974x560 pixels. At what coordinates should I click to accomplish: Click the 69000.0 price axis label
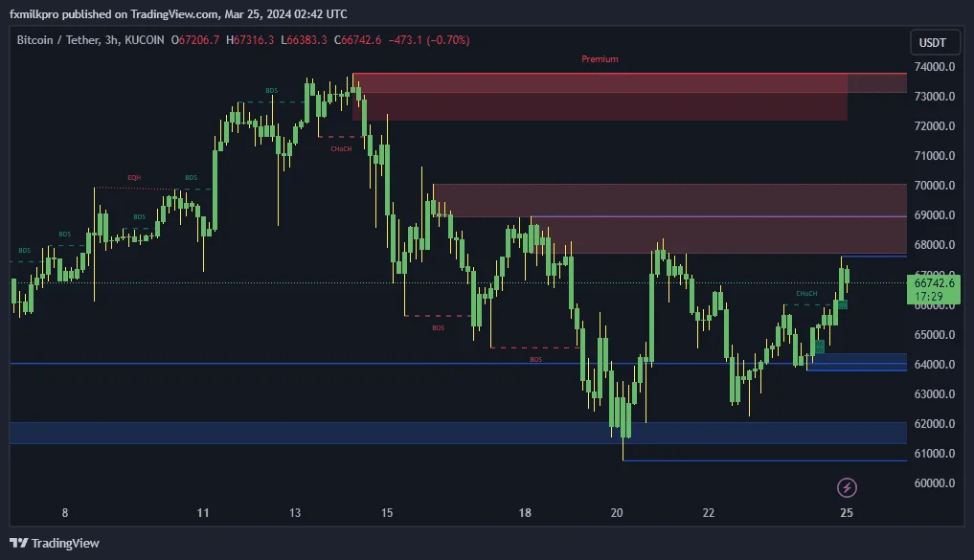[934, 215]
